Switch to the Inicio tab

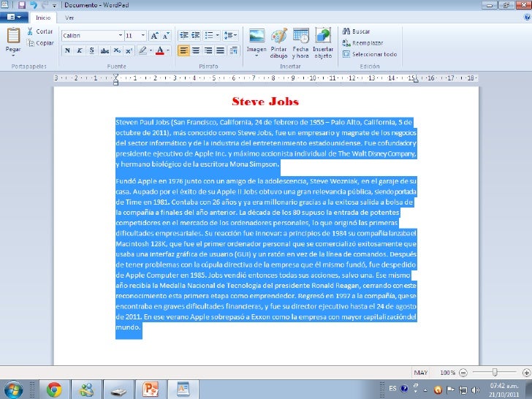click(43, 18)
